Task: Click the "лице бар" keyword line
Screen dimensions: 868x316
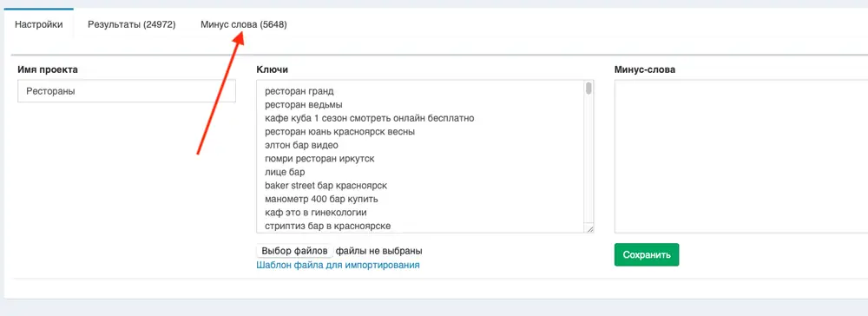Action: (x=285, y=172)
